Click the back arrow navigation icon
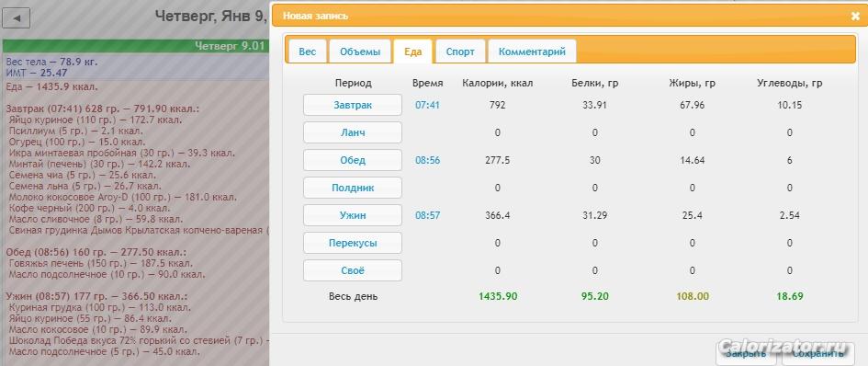Screen dimensions: 868x366 coord(16,18)
